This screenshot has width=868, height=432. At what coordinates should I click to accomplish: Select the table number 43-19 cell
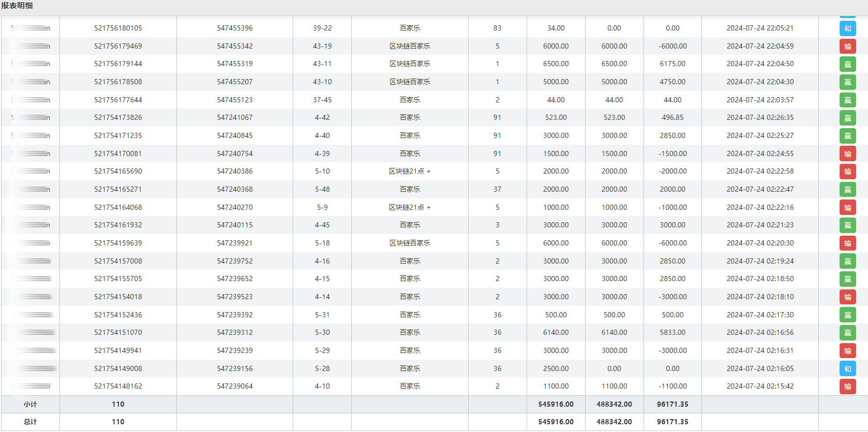322,46
